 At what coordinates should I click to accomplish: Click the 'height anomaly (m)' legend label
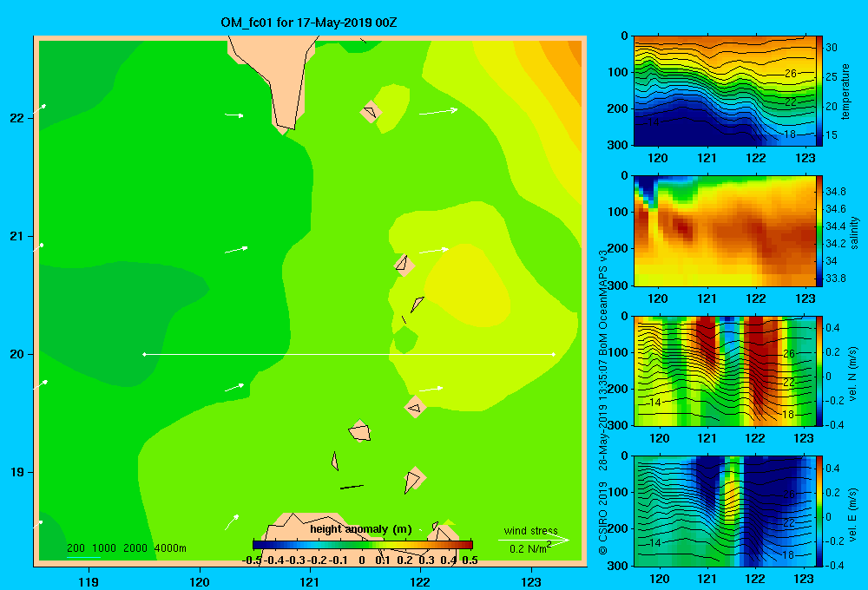[360, 529]
